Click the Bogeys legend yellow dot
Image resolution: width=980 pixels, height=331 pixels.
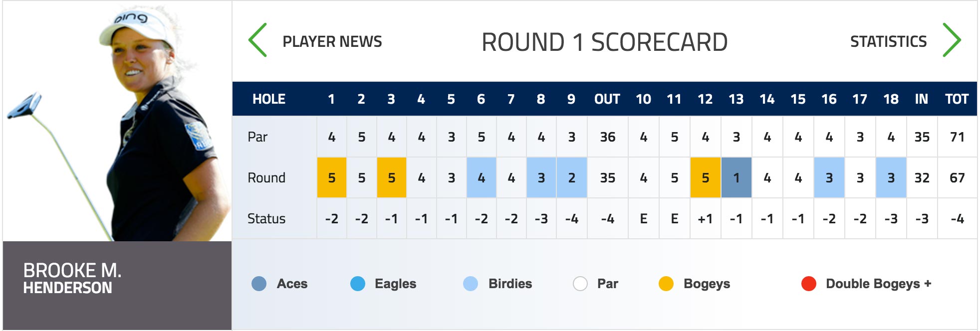click(666, 284)
